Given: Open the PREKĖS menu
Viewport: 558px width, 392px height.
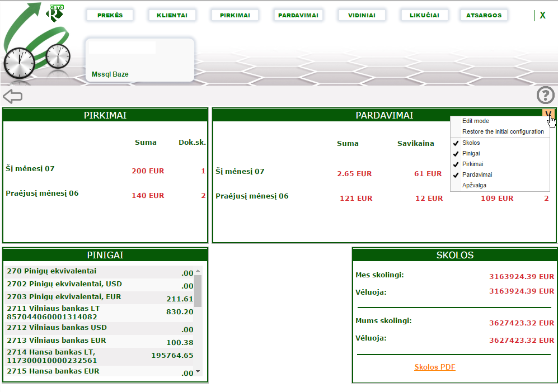Looking at the screenshot, I should point(110,15).
